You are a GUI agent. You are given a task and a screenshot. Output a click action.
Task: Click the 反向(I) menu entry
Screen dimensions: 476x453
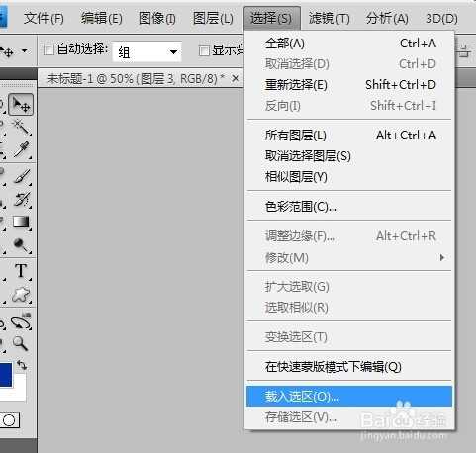tap(349, 106)
